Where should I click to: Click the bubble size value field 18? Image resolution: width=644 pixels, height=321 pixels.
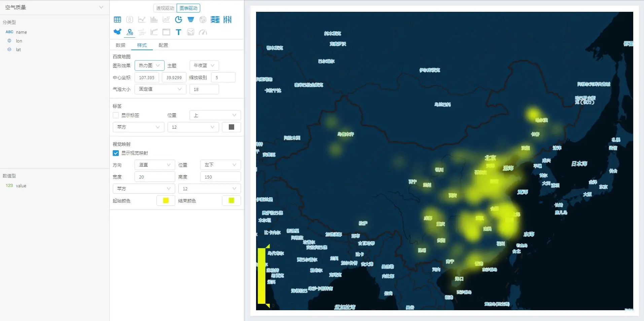pyautogui.click(x=204, y=89)
